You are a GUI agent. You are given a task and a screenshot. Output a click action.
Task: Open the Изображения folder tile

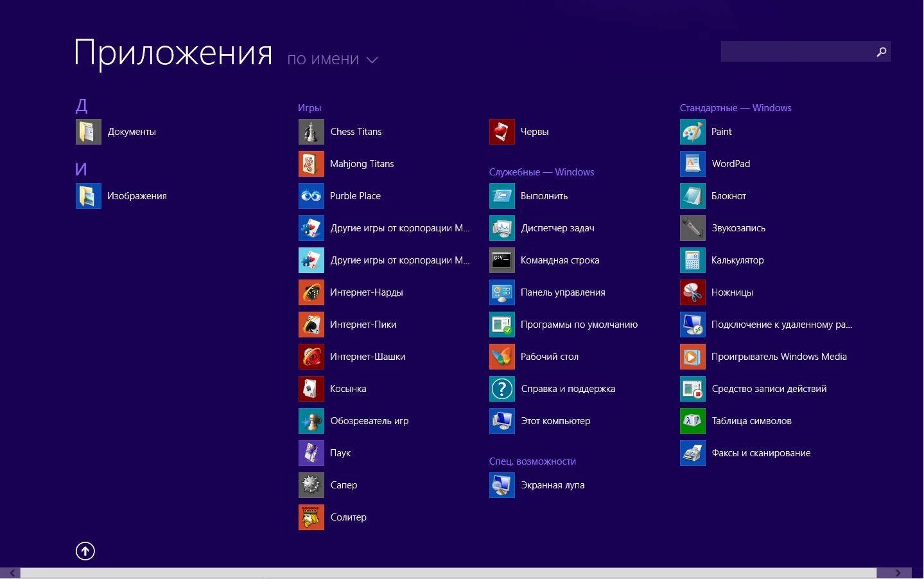pos(121,196)
